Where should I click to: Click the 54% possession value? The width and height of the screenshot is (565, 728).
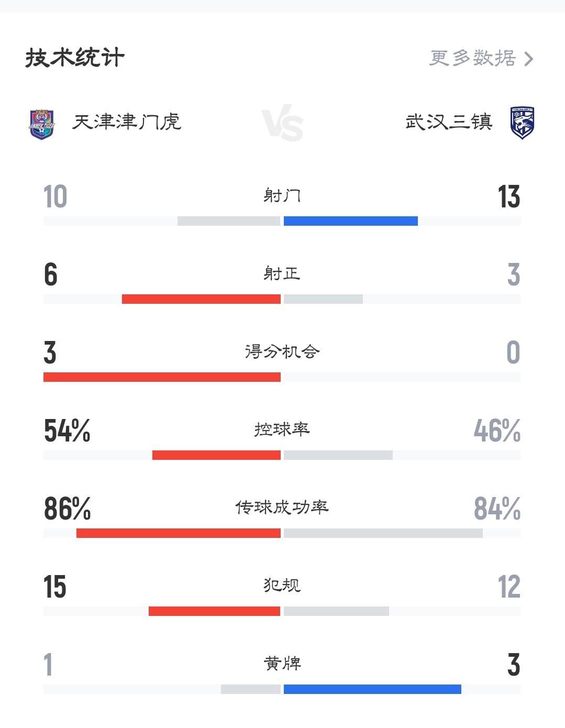click(67, 431)
